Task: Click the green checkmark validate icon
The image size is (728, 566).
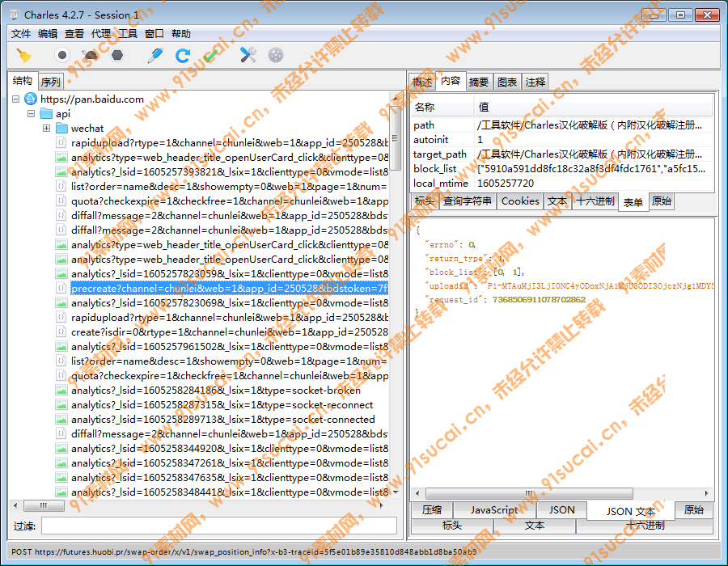Action: pyautogui.click(x=211, y=55)
